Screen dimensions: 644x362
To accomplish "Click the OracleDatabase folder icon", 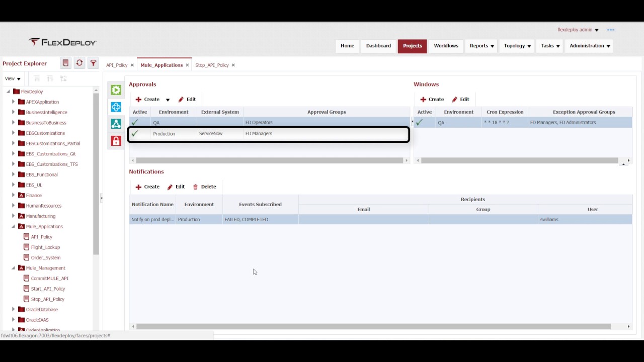I will click(x=21, y=309).
